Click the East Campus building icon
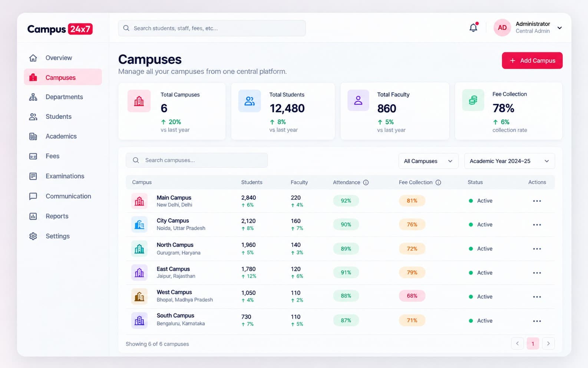The height and width of the screenshot is (368, 588). coord(139,273)
